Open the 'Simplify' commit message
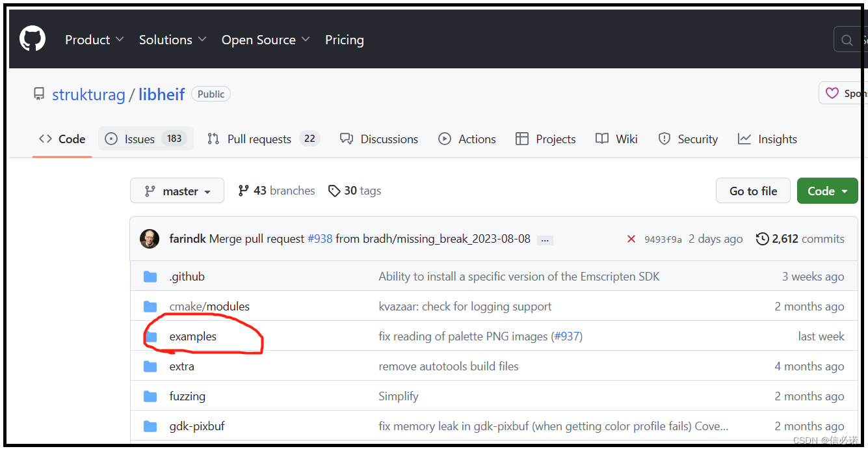 click(399, 396)
